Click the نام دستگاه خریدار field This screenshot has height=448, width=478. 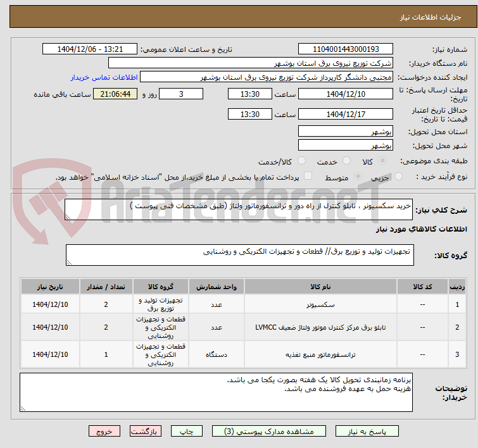click(251, 63)
